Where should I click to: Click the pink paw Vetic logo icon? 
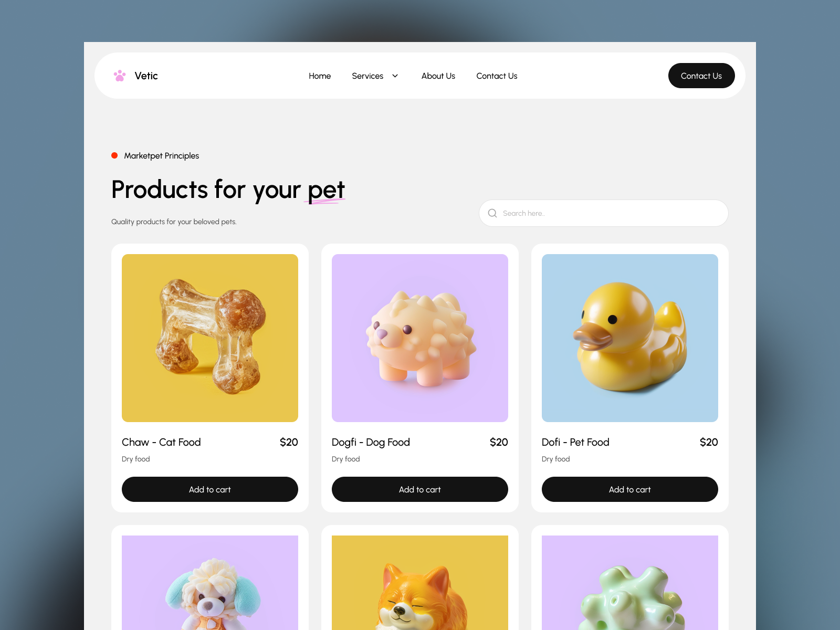(x=120, y=76)
